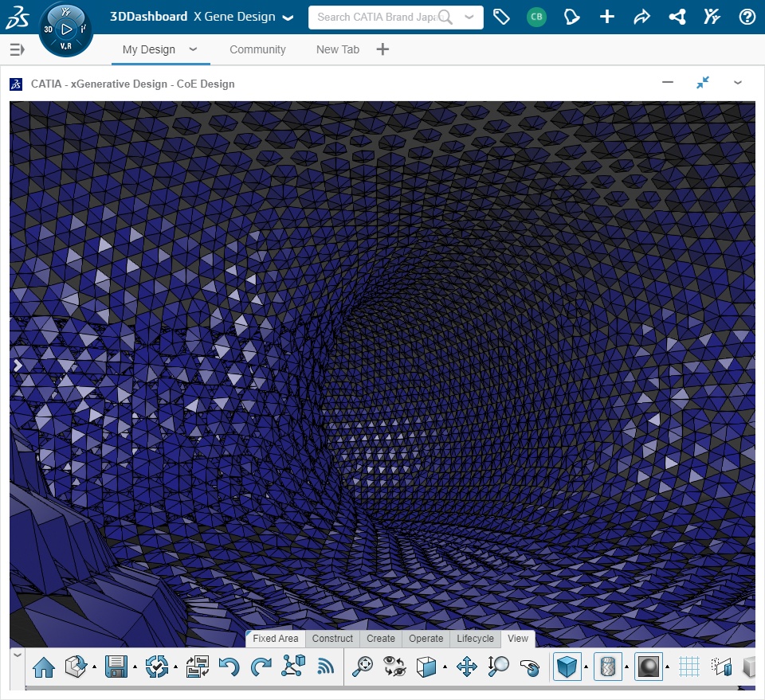Expand the X Gene Design dashboard dropdown
The height and width of the screenshot is (700, 765).
click(x=288, y=17)
